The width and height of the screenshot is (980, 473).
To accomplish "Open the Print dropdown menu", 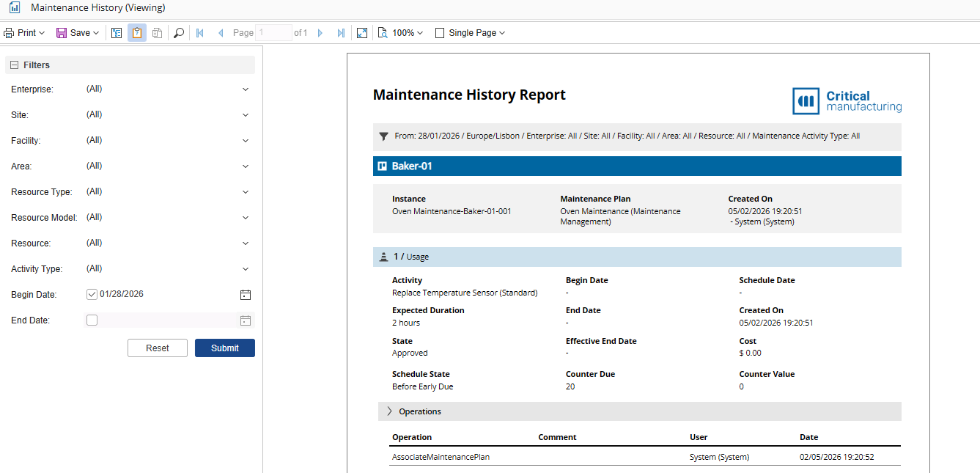I will [x=24, y=32].
